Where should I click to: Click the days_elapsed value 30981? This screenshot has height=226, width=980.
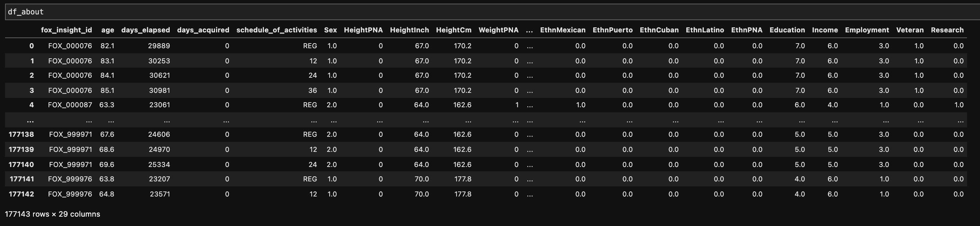159,90
